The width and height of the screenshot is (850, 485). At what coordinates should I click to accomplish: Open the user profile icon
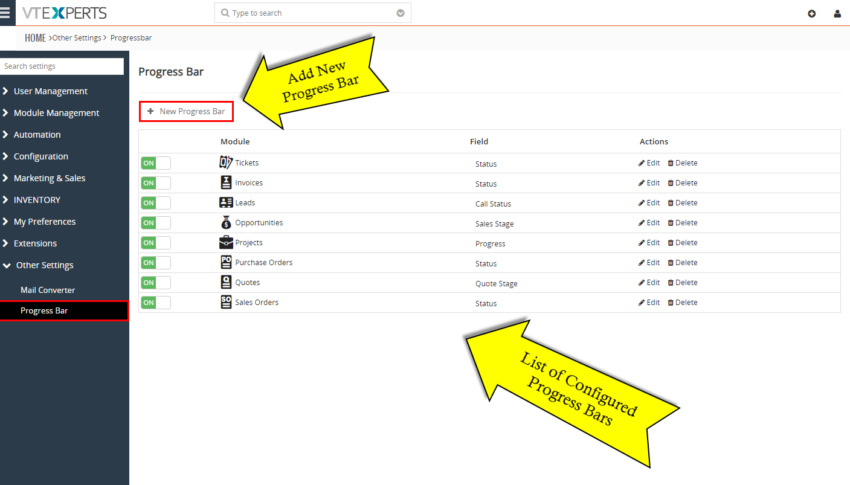837,14
